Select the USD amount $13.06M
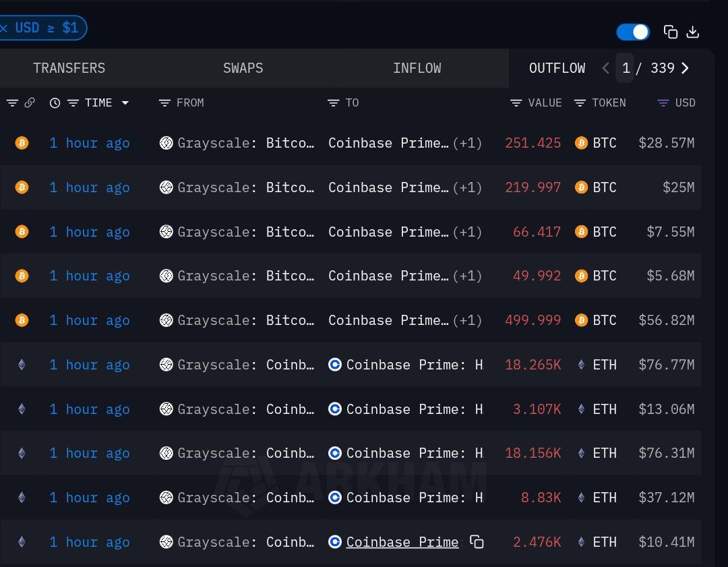The height and width of the screenshot is (567, 728). coord(666,409)
